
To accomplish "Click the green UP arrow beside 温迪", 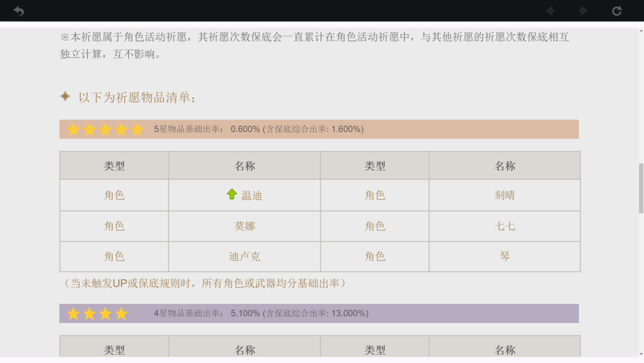I will [232, 194].
